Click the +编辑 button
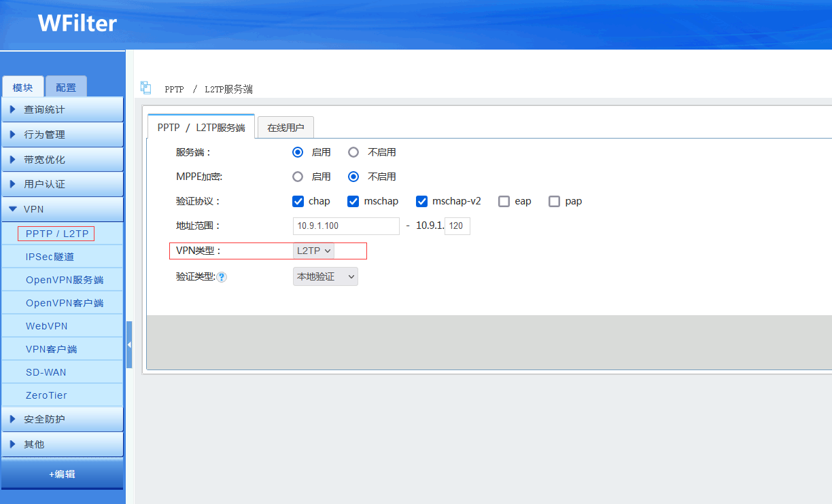832x504 pixels. tap(62, 474)
